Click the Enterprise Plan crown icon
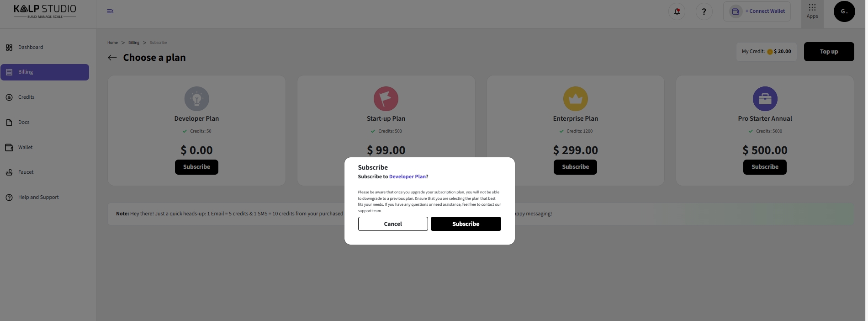The image size is (868, 321). 575,99
